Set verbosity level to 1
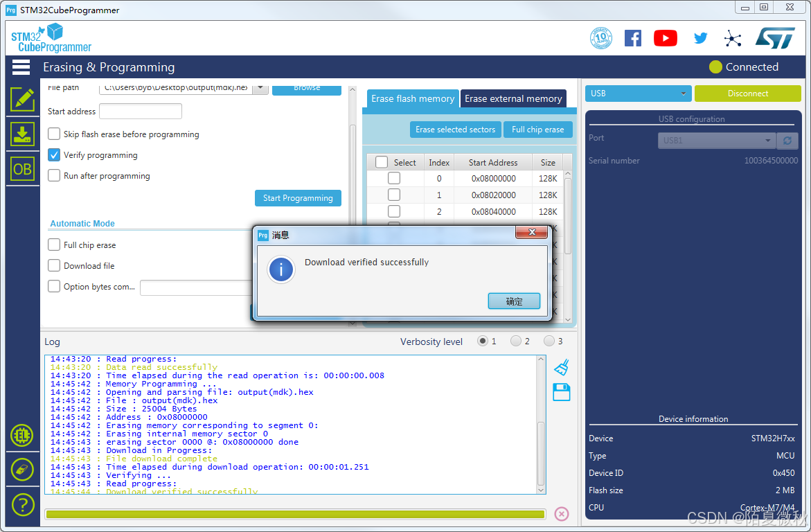 [x=483, y=341]
